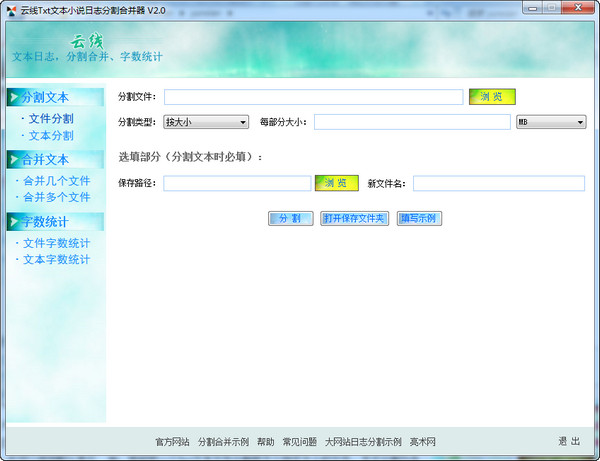This screenshot has height=461, width=600.
Task: Select 文件分割 in the sidebar
Action: (x=51, y=119)
